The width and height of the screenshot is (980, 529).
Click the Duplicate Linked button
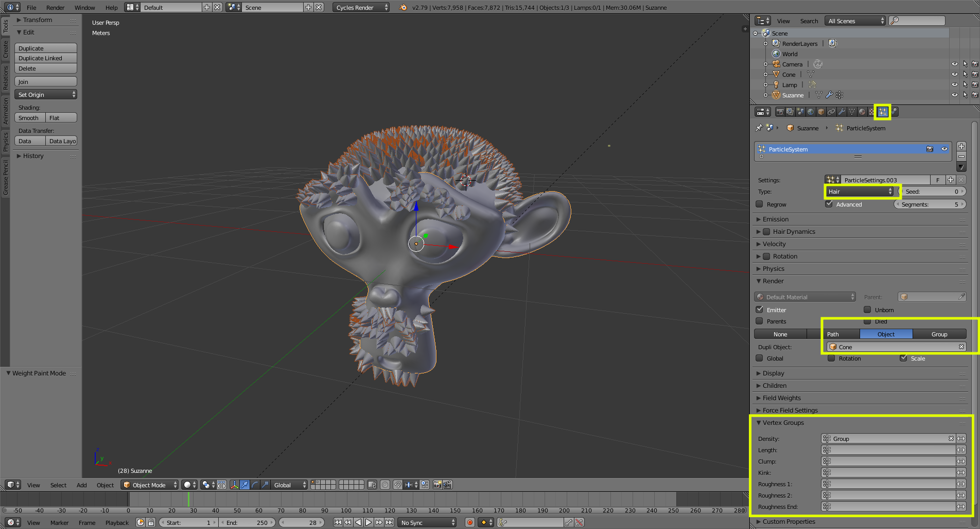point(46,58)
